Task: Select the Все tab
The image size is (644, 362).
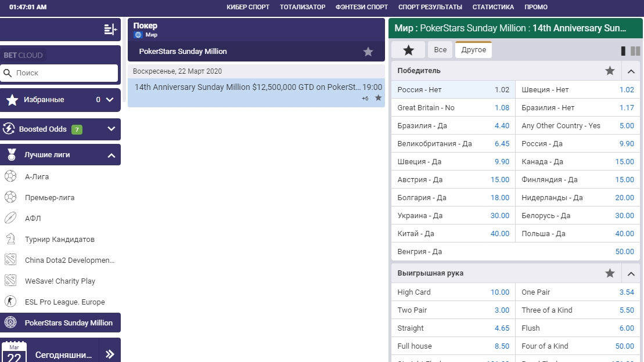Action: coord(440,50)
